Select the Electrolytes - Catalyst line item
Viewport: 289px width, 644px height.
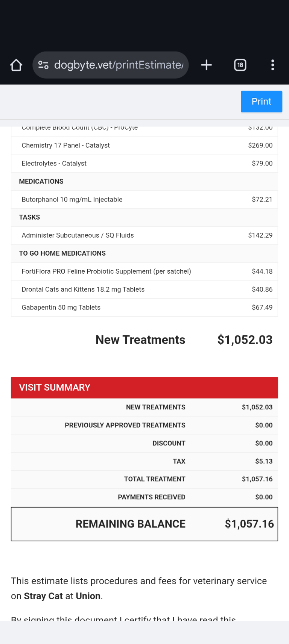[144, 164]
